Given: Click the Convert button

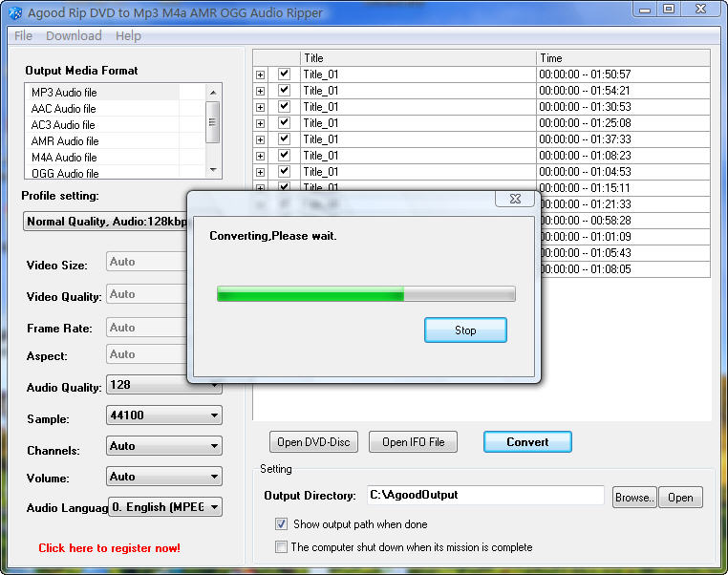Looking at the screenshot, I should [x=527, y=442].
